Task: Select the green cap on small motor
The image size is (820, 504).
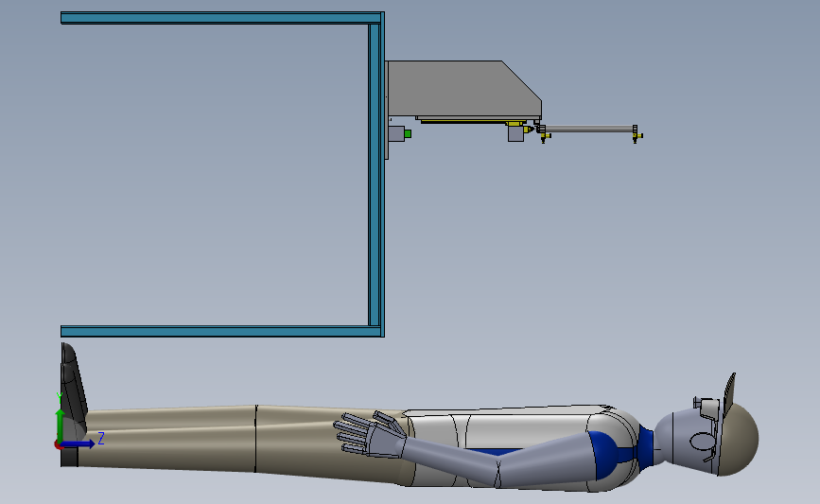Action: (x=408, y=134)
